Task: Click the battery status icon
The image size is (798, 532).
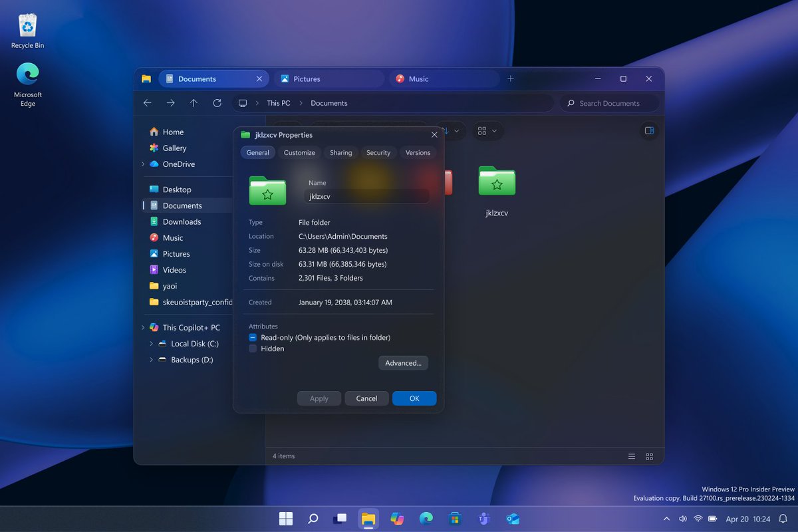Action: tap(713, 519)
